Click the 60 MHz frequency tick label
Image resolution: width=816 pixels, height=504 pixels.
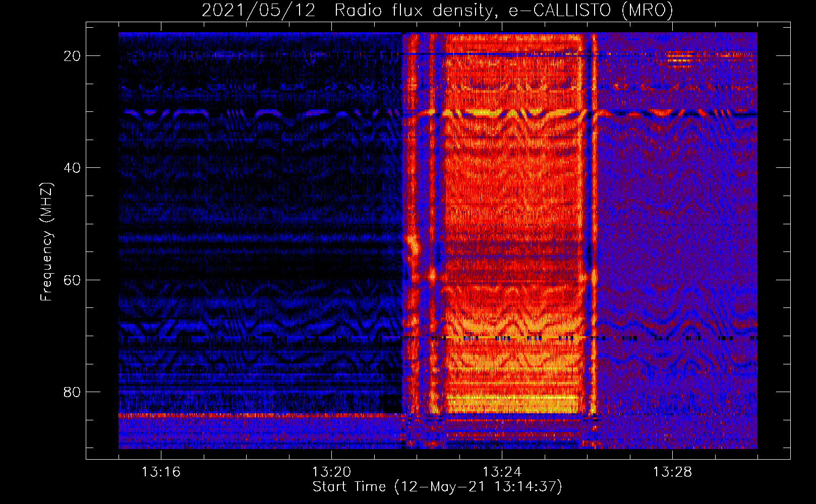pos(72,280)
